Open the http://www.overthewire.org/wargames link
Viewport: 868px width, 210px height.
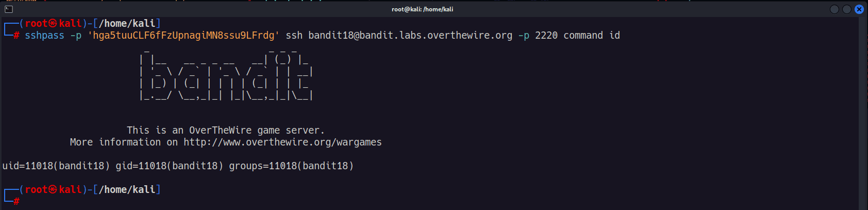point(282,142)
